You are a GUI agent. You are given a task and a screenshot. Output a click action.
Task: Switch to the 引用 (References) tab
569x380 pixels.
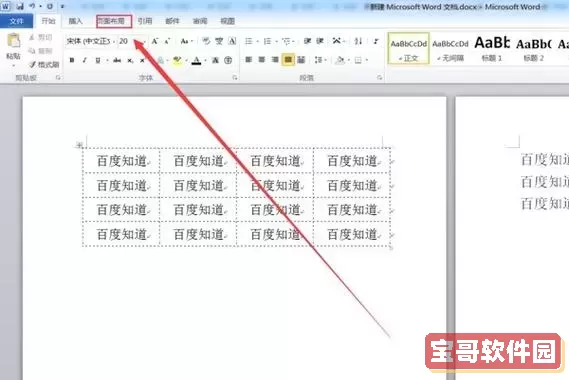(x=145, y=21)
